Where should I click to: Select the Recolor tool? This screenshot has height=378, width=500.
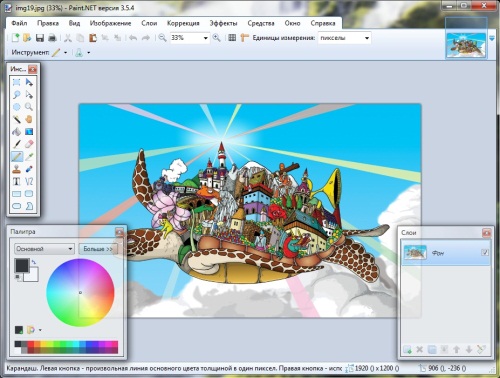click(29, 169)
